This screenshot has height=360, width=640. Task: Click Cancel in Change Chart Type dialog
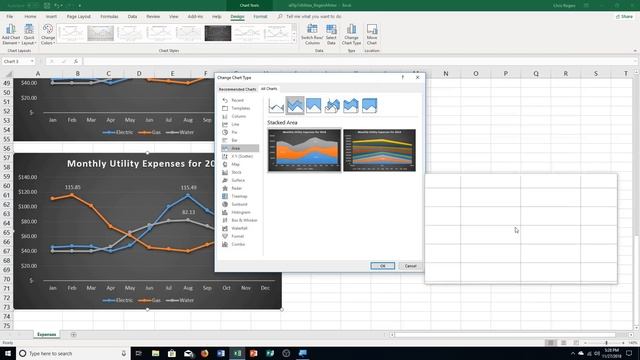tap(410, 266)
